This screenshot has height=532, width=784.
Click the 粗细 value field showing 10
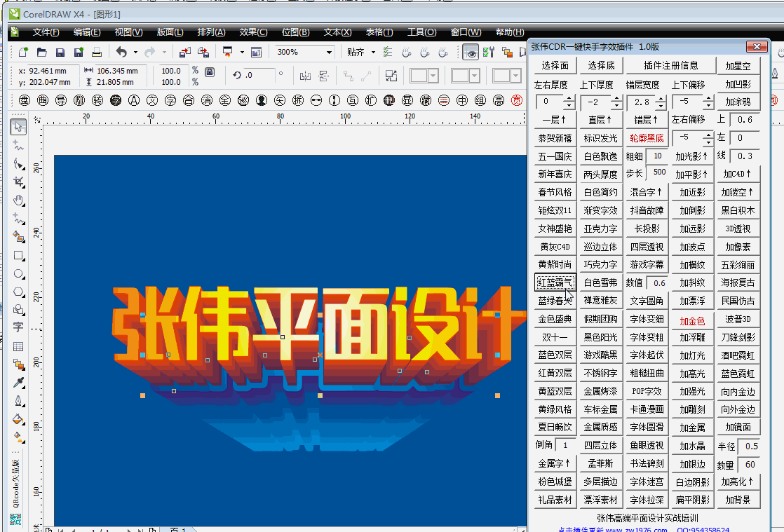coord(658,156)
